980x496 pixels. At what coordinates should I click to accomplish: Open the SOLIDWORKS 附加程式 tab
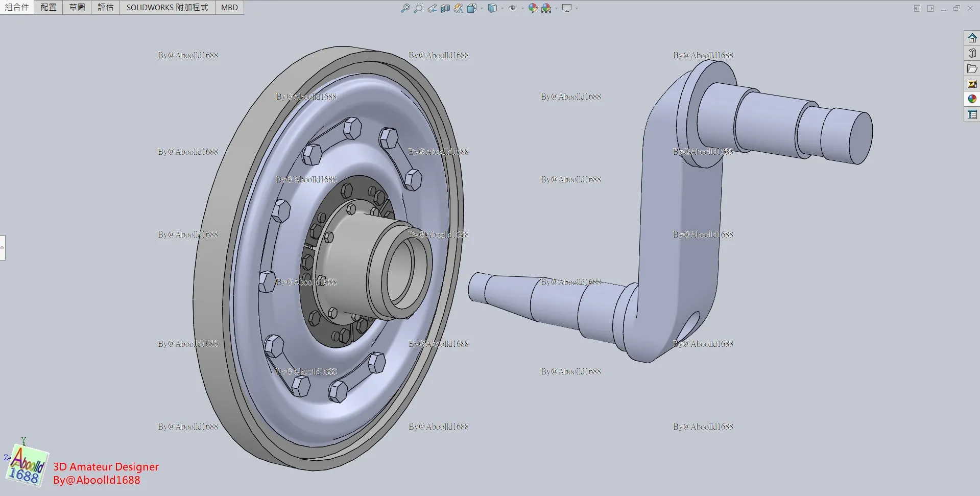coord(168,7)
